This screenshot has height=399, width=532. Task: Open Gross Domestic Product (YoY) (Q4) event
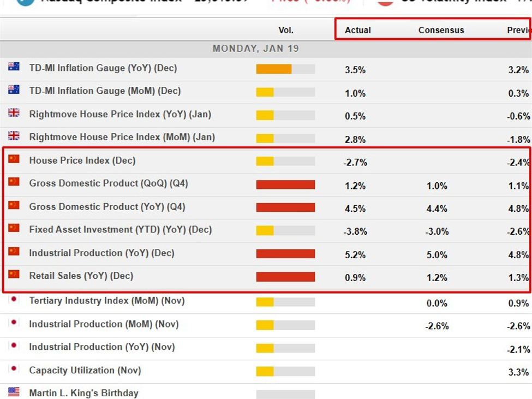click(x=107, y=207)
